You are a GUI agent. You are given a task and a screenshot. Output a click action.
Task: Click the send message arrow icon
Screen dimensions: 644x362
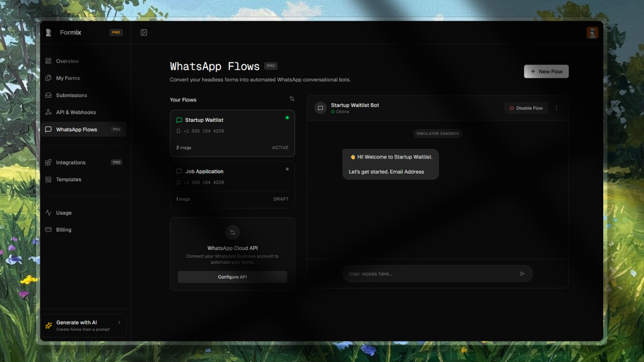(522, 274)
